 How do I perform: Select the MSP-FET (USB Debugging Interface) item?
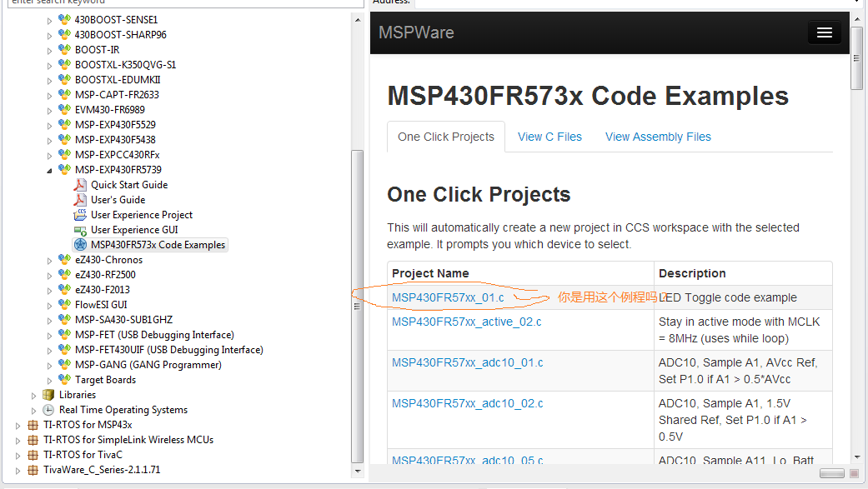(154, 335)
